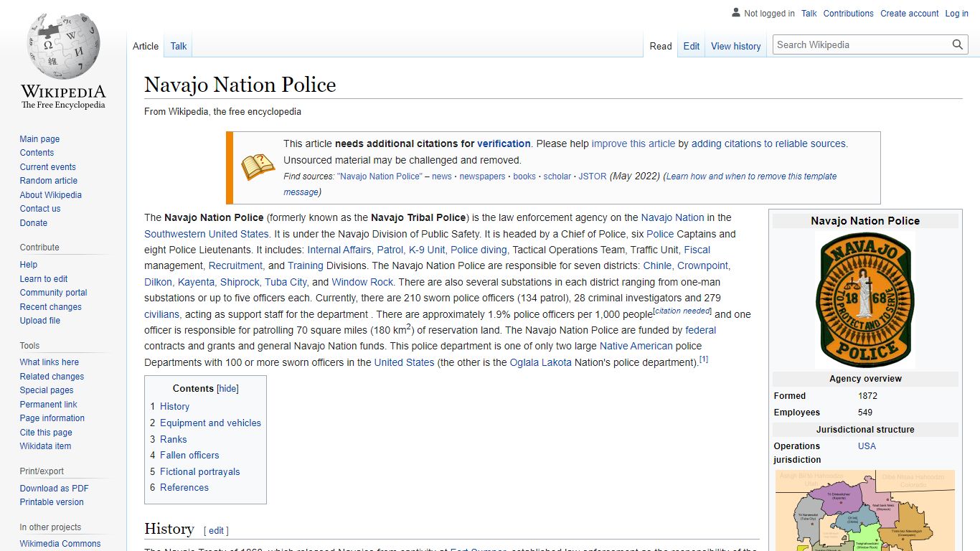Open Create account link
The image size is (980, 551).
point(910,13)
